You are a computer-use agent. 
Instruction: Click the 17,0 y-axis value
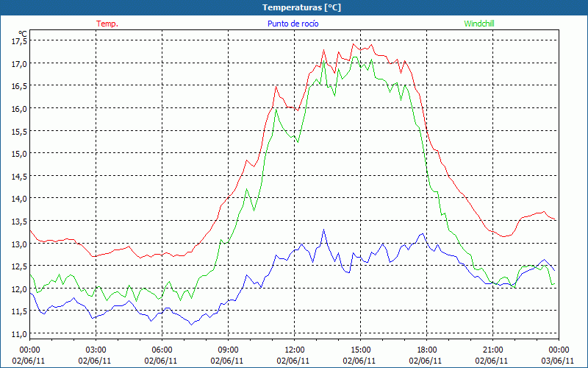point(19,63)
